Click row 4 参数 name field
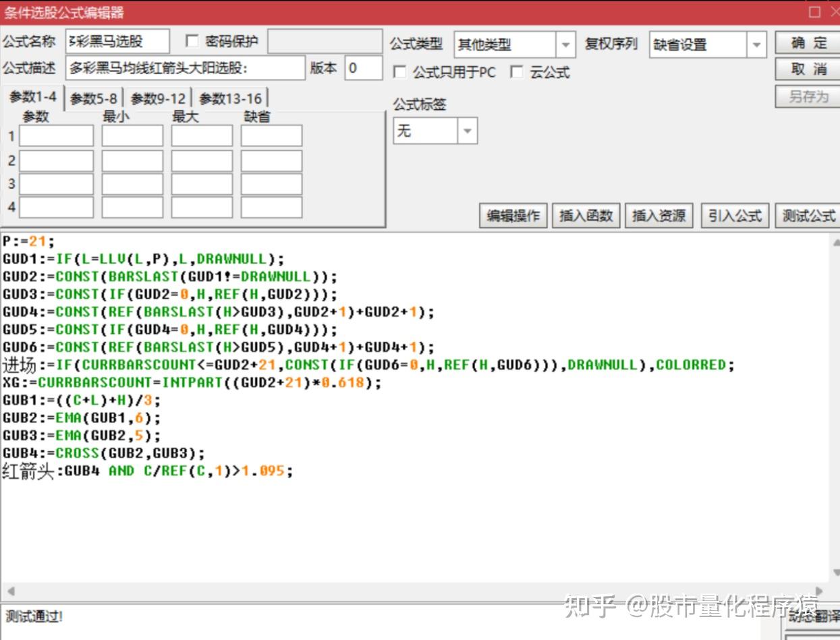The height and width of the screenshot is (640, 840). click(56, 208)
